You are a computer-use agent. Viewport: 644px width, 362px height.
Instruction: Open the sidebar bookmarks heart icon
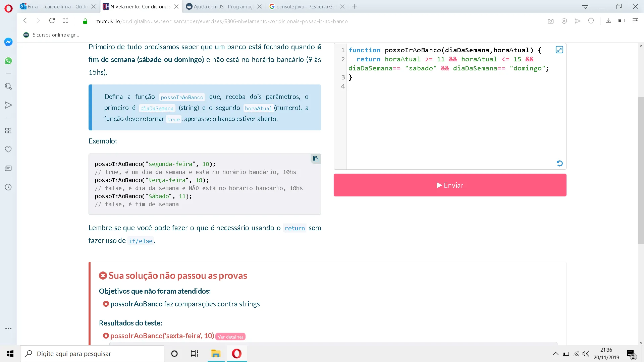[x=8, y=149]
